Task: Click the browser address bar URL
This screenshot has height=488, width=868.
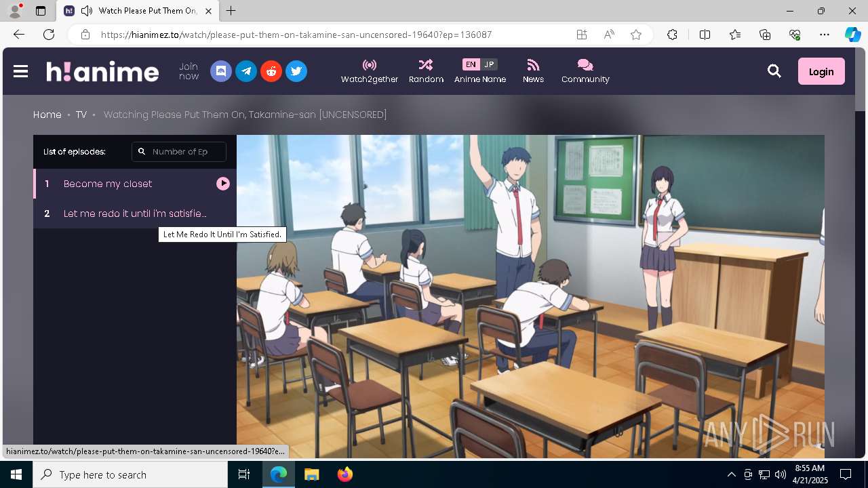Action: 296,35
